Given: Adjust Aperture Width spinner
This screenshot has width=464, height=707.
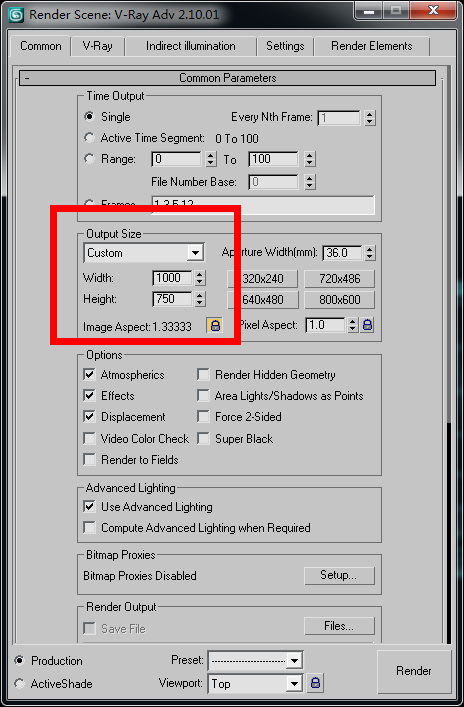Looking at the screenshot, I should coord(370,253).
